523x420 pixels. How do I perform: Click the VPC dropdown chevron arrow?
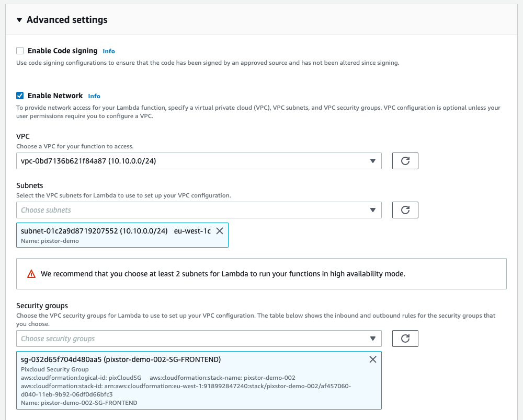(x=374, y=161)
